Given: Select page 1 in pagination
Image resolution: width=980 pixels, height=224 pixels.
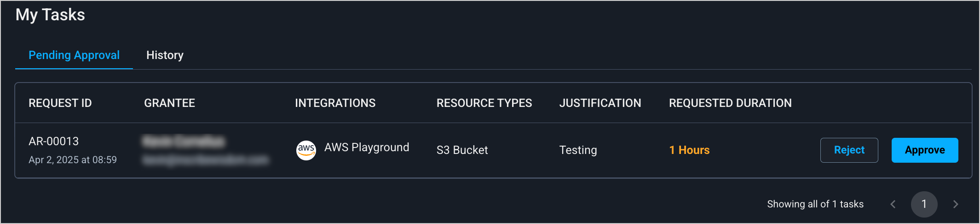Looking at the screenshot, I should point(924,204).
